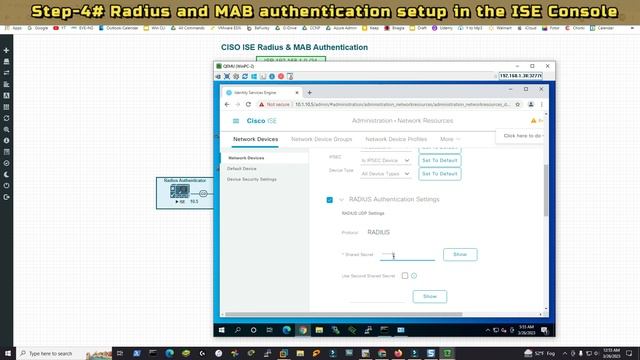Click the guest taskbar show hidden icons chevron

tap(488, 330)
